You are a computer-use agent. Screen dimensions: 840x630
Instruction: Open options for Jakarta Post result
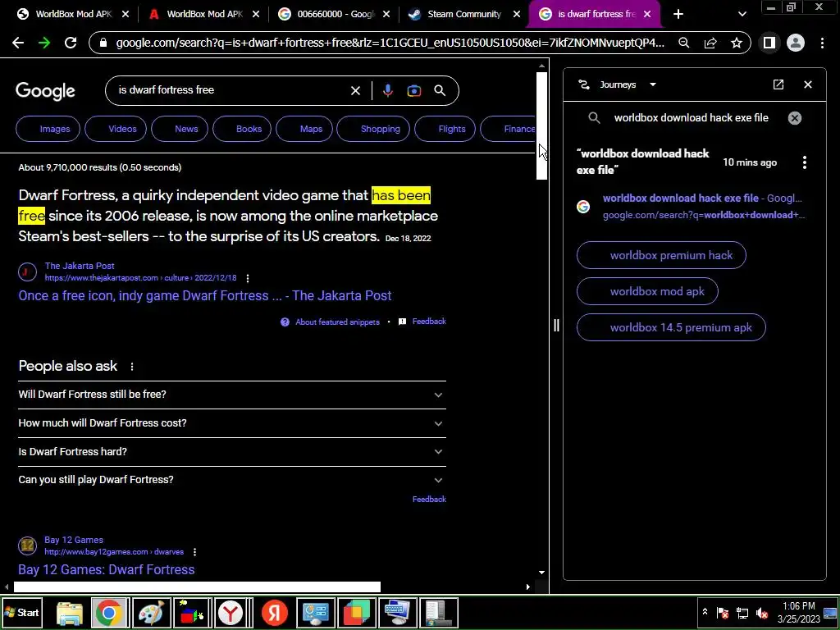click(248, 278)
